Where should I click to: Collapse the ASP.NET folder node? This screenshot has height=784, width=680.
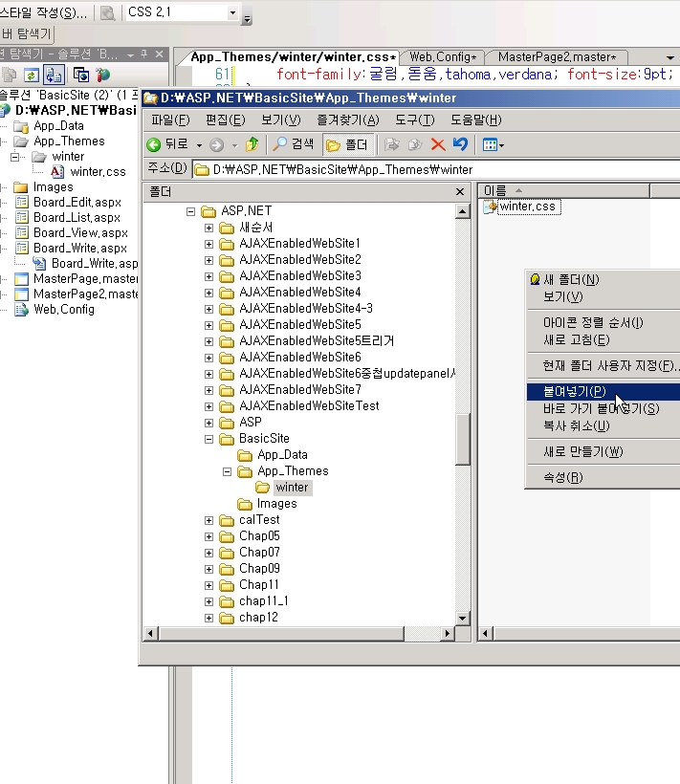[x=190, y=211]
